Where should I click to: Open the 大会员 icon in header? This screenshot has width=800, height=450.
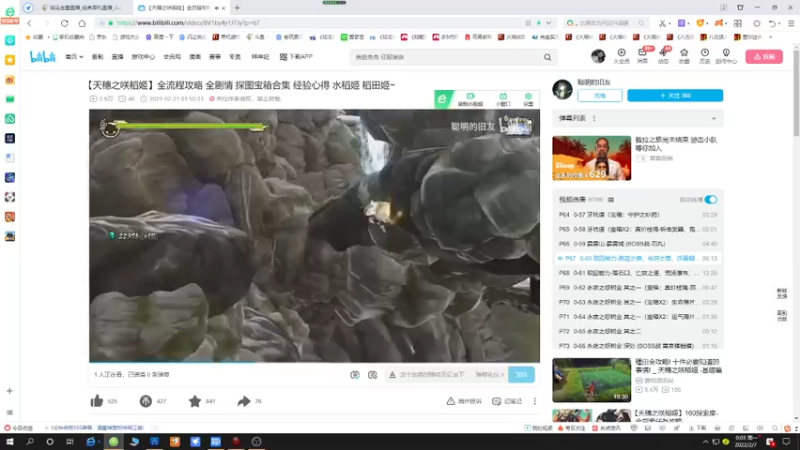point(621,56)
